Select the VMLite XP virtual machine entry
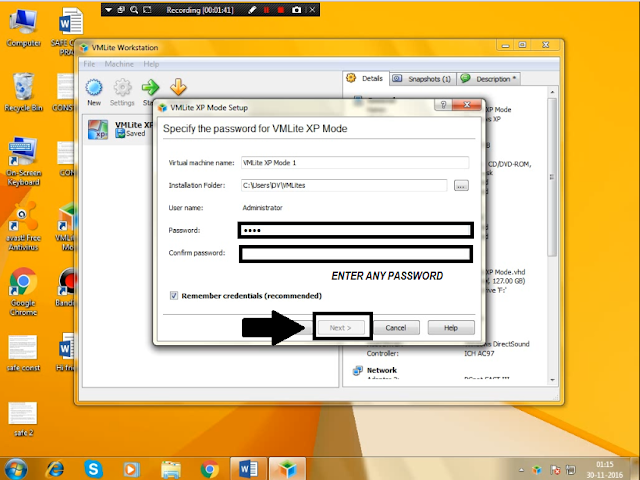 pos(118,129)
